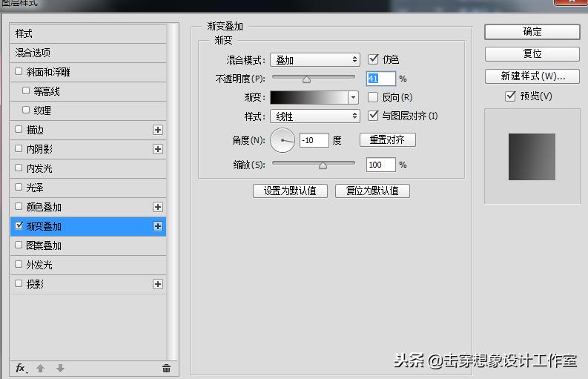588x379 pixels.
Task: Enable the 纹理 checkbox
Action: click(26, 110)
